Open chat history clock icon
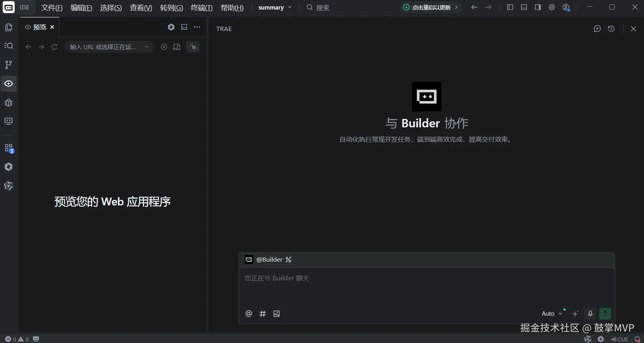Image resolution: width=644 pixels, height=343 pixels. (x=611, y=29)
